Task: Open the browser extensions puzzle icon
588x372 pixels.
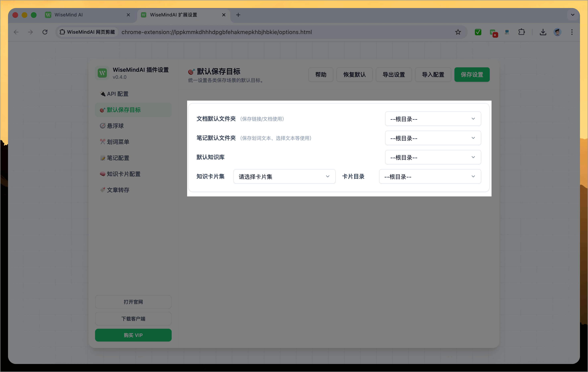Action: tap(522, 32)
